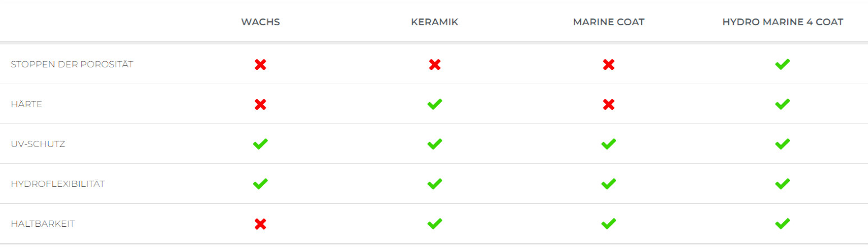
Task: Click green check for Hydro Marine 4 Coat Haltbarkeit
Action: click(782, 223)
